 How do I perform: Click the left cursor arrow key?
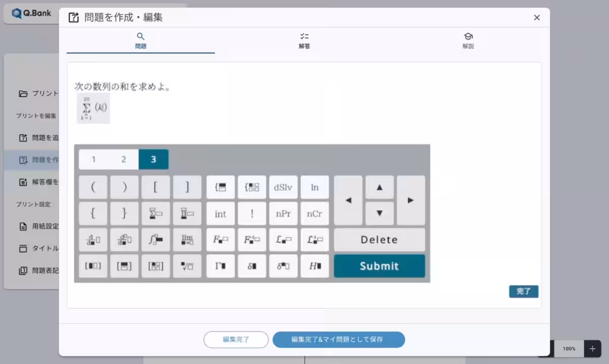(348, 200)
